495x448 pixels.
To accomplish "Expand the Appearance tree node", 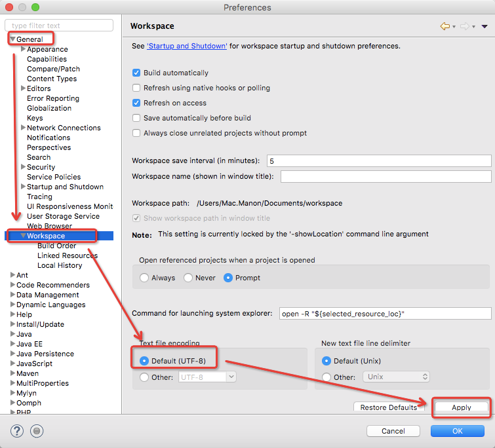I will (x=23, y=49).
